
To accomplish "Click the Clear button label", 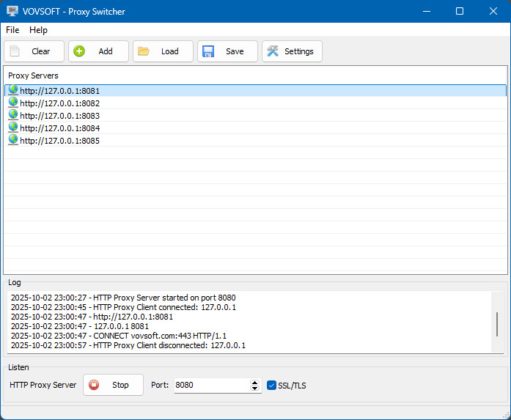I will click(41, 51).
